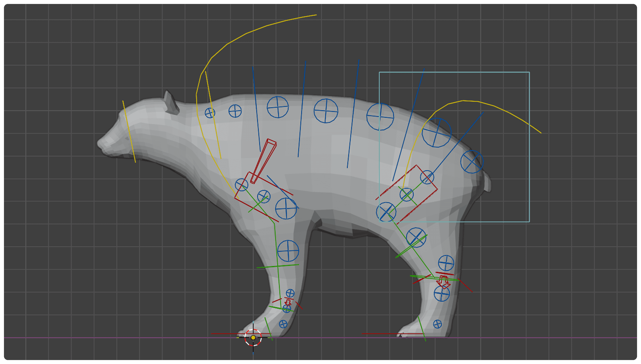The width and height of the screenshot is (641, 364).
Task: Select the blue circle control in rear paw
Action: point(437,324)
